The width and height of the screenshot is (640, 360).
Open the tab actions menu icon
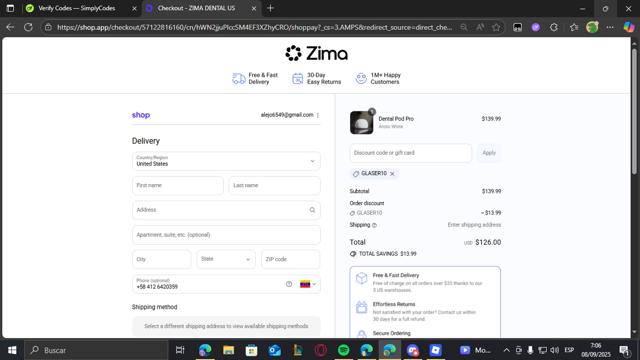(10, 8)
